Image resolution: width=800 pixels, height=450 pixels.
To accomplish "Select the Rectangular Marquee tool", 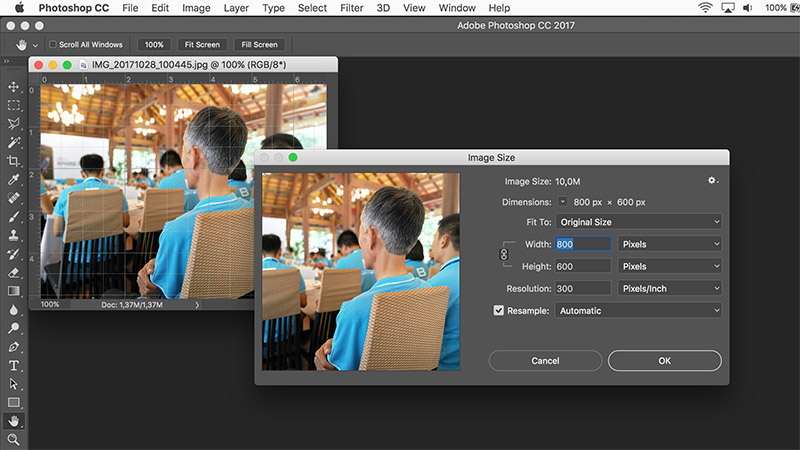I will [x=14, y=105].
